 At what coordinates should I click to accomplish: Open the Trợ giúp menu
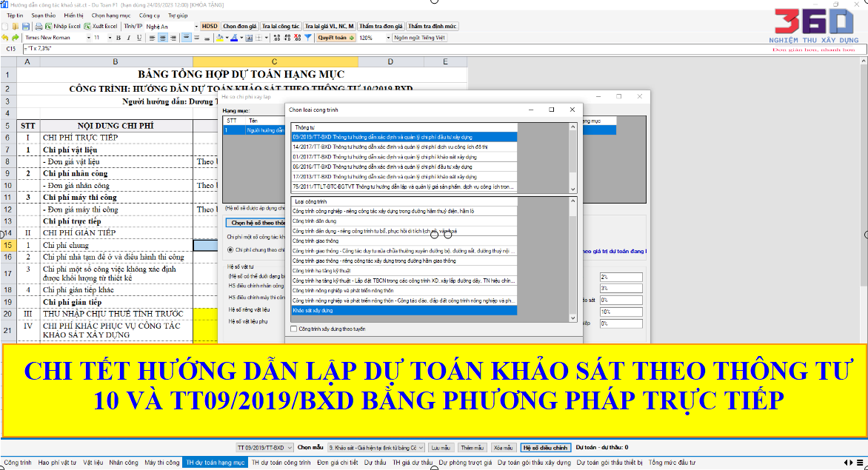click(x=178, y=16)
